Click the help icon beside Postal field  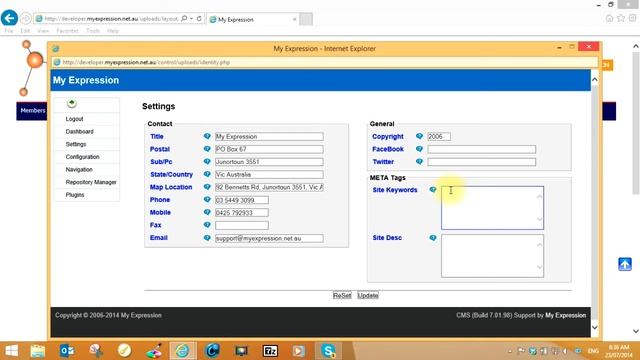(x=207, y=149)
